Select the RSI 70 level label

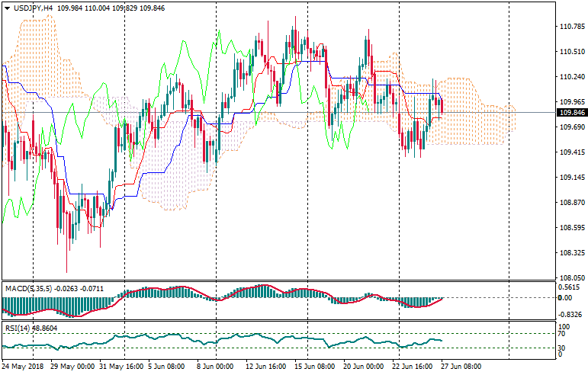(x=563, y=334)
